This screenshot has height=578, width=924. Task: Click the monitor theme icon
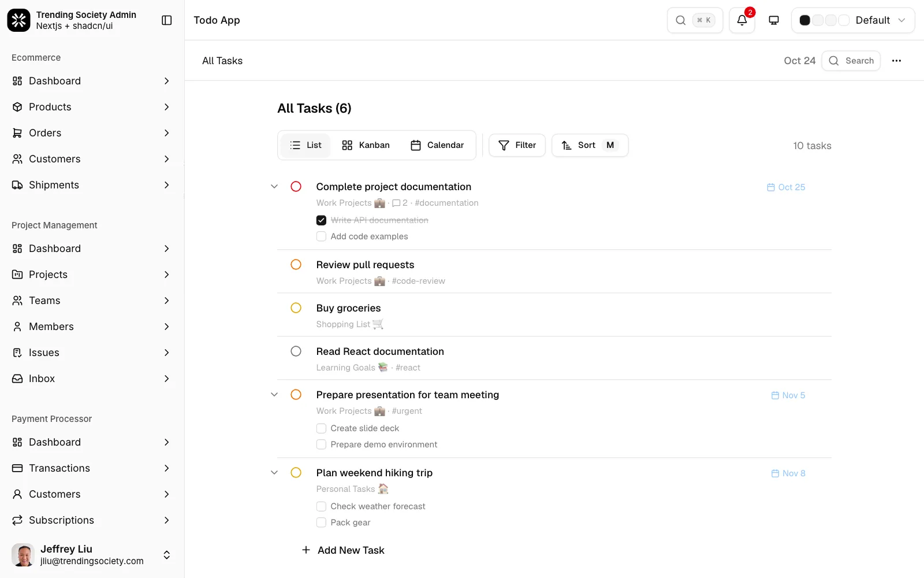(x=774, y=20)
